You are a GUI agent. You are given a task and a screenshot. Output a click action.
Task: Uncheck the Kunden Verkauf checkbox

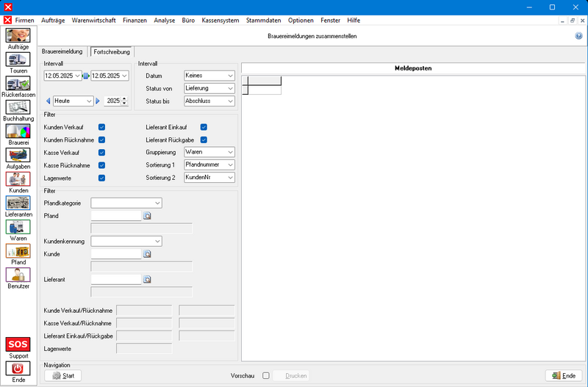[102, 127]
